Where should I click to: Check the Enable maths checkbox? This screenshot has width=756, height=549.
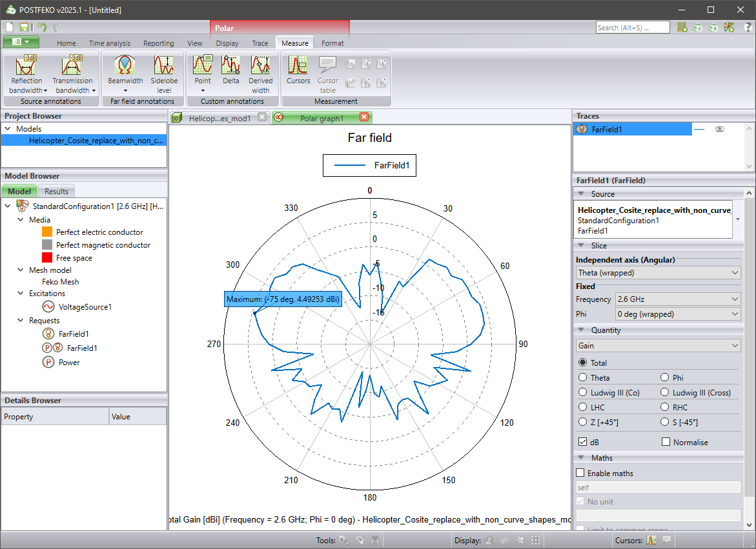(x=580, y=473)
